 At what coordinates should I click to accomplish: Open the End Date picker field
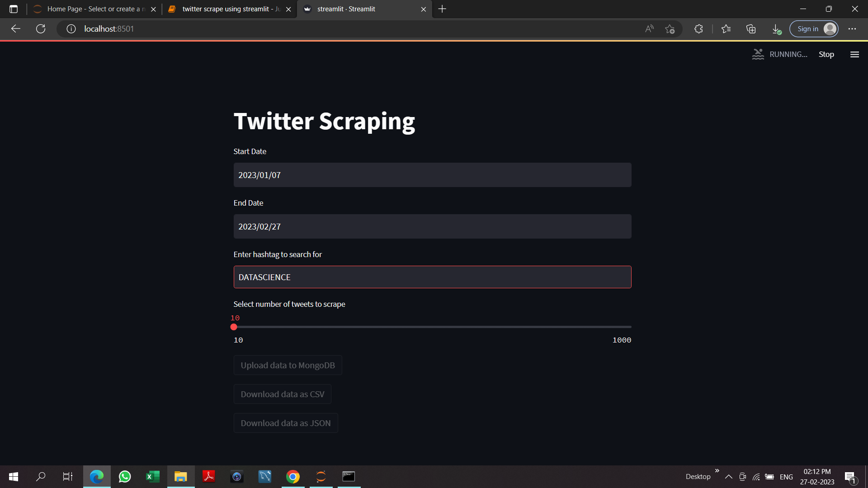(432, 226)
